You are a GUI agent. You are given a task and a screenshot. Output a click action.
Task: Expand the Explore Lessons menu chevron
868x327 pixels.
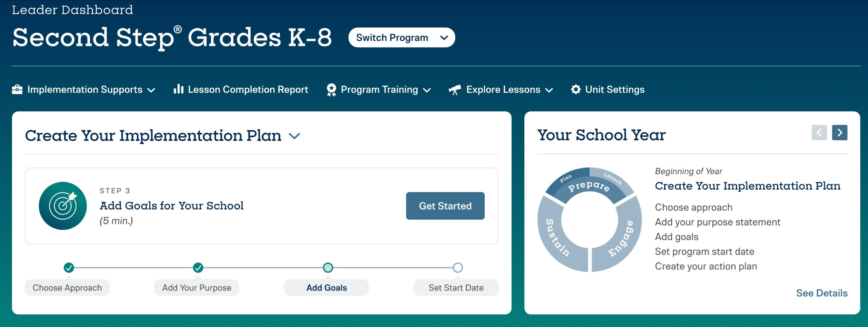point(549,90)
